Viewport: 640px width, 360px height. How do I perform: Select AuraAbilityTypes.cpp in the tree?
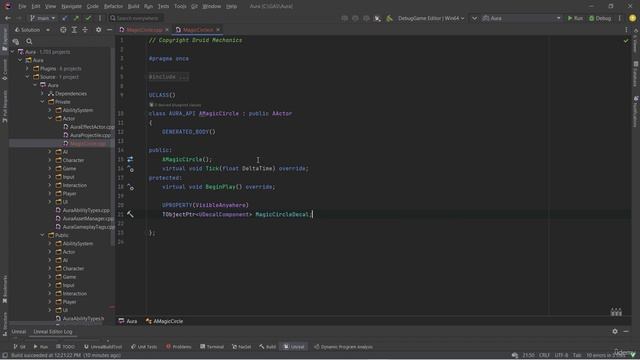[x=82, y=210]
